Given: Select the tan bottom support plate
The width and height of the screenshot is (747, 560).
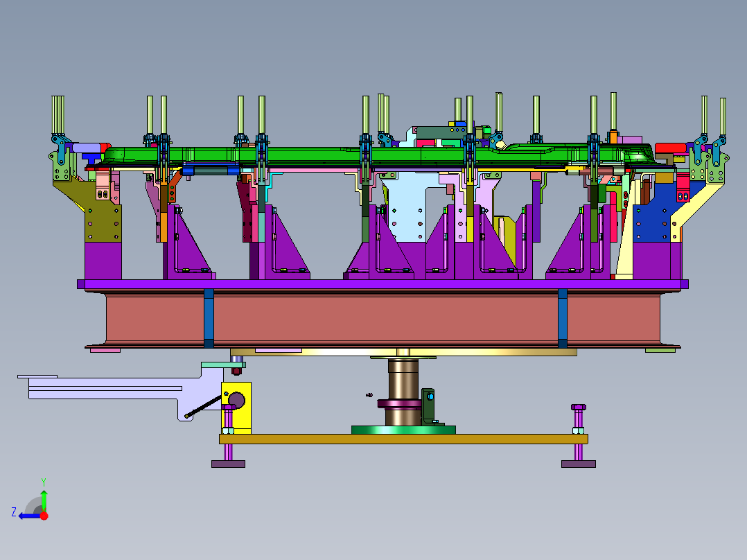Looking at the screenshot, I should click(403, 439).
